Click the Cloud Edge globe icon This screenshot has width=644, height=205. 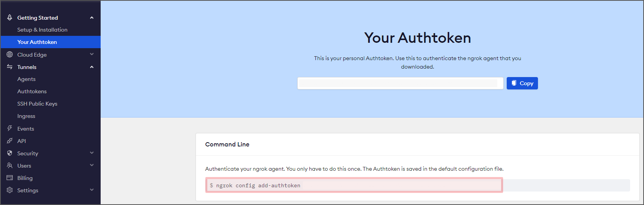(10, 54)
